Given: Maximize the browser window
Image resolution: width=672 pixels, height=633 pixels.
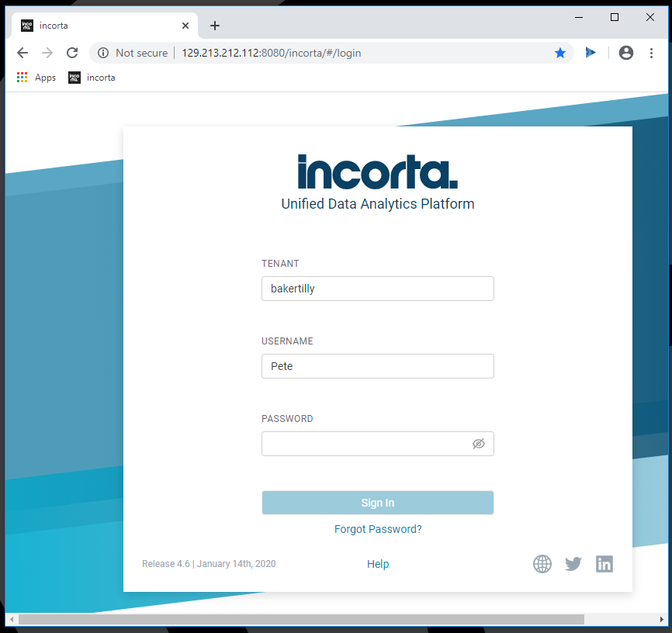Looking at the screenshot, I should tap(614, 17).
